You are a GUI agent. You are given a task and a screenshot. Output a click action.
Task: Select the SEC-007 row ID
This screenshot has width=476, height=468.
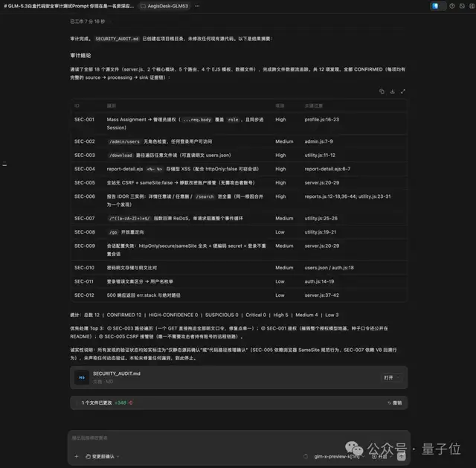pos(84,218)
